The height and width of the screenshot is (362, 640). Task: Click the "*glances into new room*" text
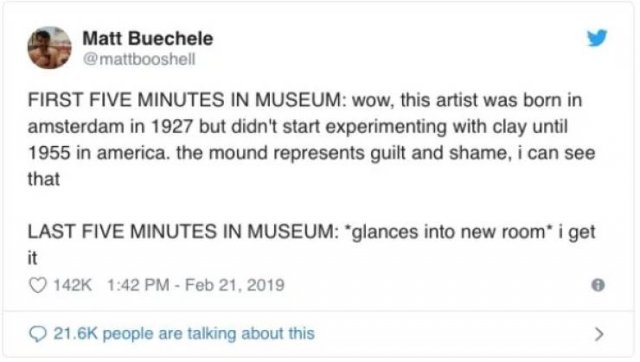click(x=449, y=231)
